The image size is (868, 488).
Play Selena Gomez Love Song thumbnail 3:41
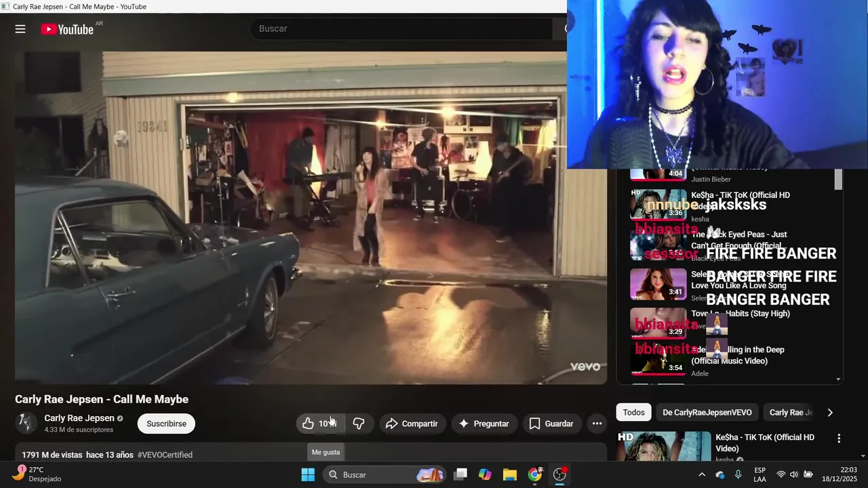[658, 284]
